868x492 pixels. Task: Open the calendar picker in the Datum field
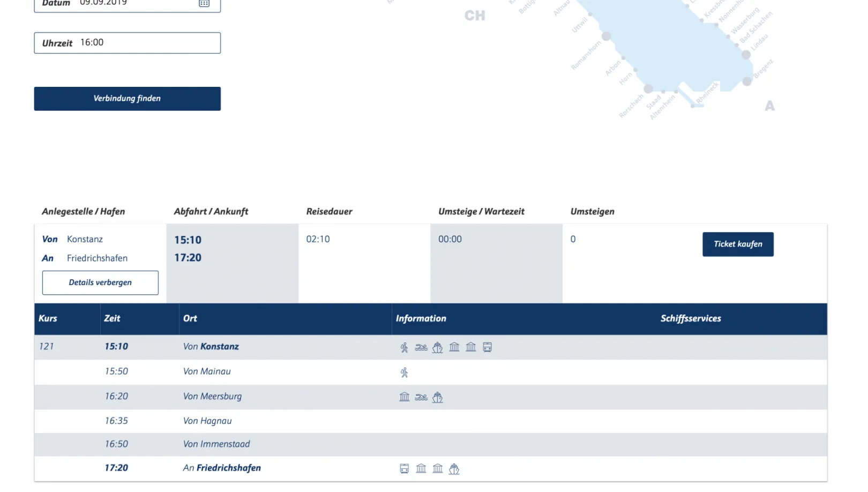click(x=204, y=3)
